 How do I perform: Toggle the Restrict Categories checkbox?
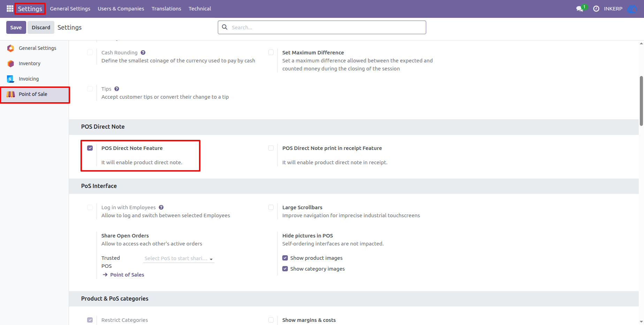[x=90, y=320]
